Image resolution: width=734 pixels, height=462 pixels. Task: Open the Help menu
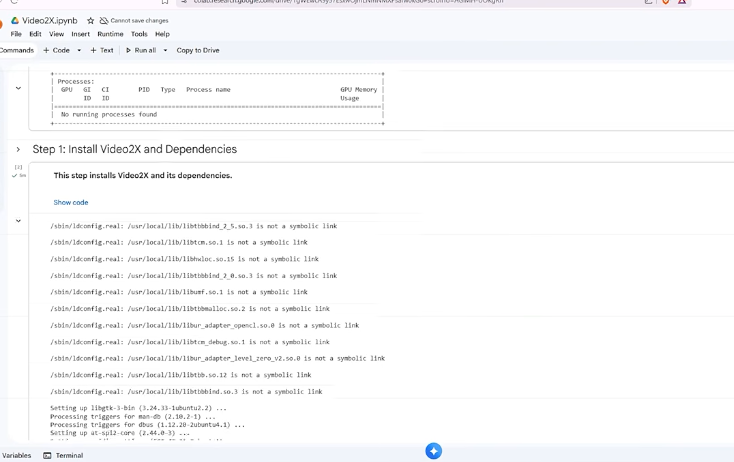[x=162, y=34]
